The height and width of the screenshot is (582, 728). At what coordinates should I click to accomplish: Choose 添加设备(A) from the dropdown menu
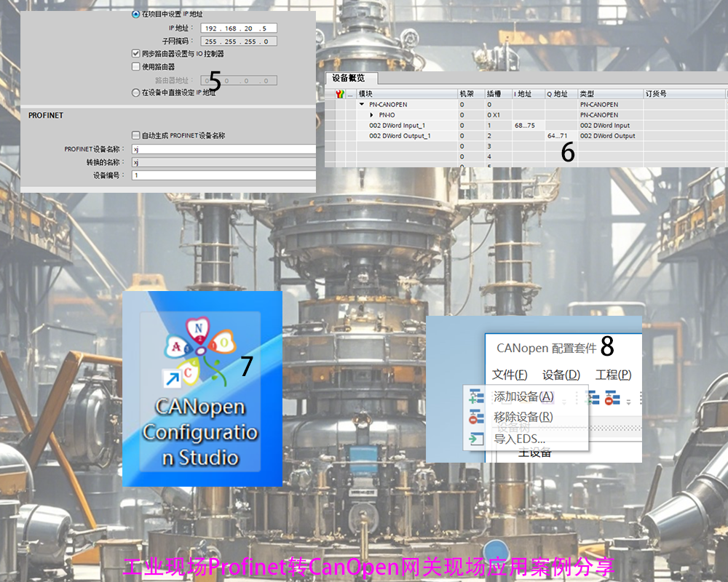tap(523, 396)
